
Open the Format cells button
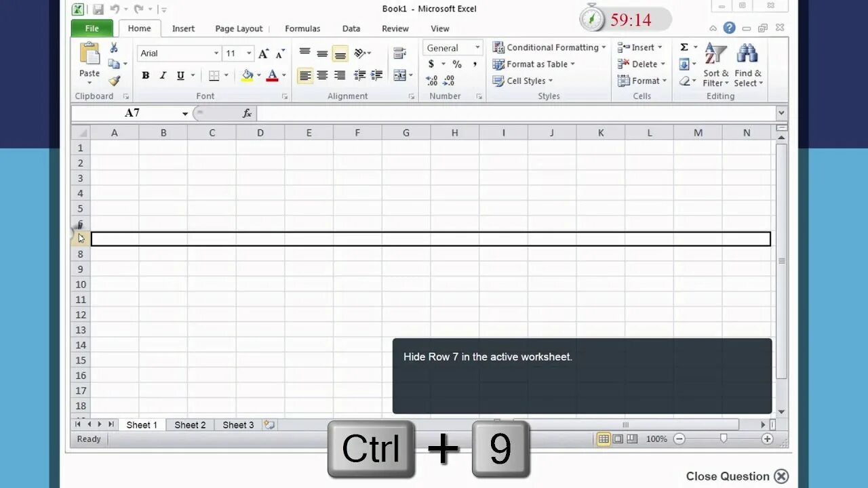642,81
